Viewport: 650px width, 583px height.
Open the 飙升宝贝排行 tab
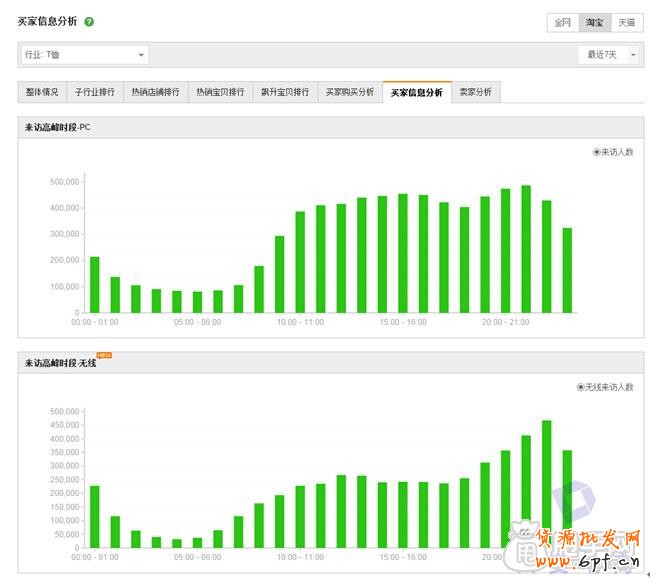[284, 92]
